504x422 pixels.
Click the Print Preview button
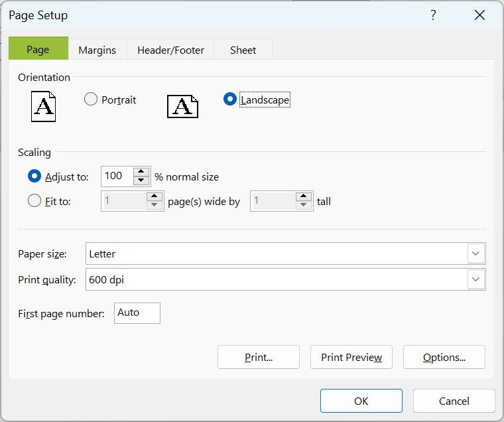pyautogui.click(x=351, y=357)
